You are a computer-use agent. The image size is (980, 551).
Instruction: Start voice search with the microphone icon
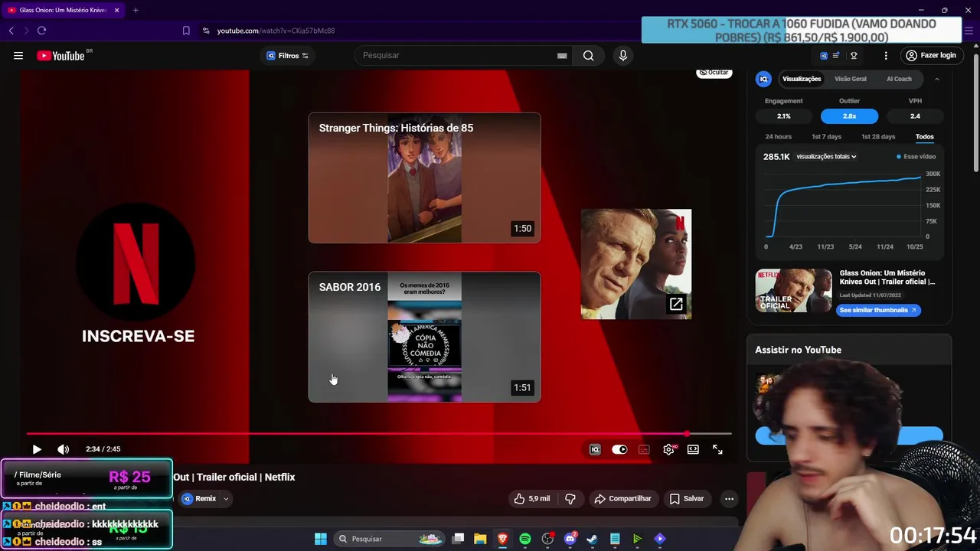(x=623, y=55)
